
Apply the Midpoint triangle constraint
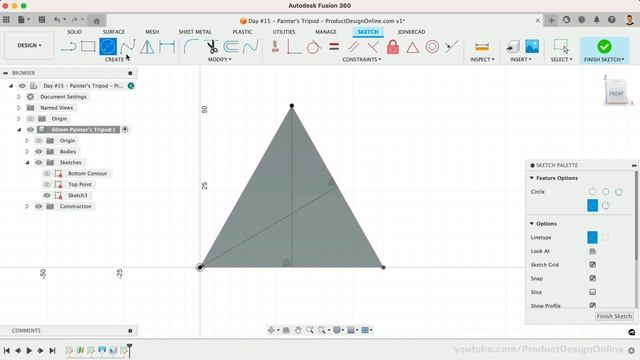tap(412, 48)
